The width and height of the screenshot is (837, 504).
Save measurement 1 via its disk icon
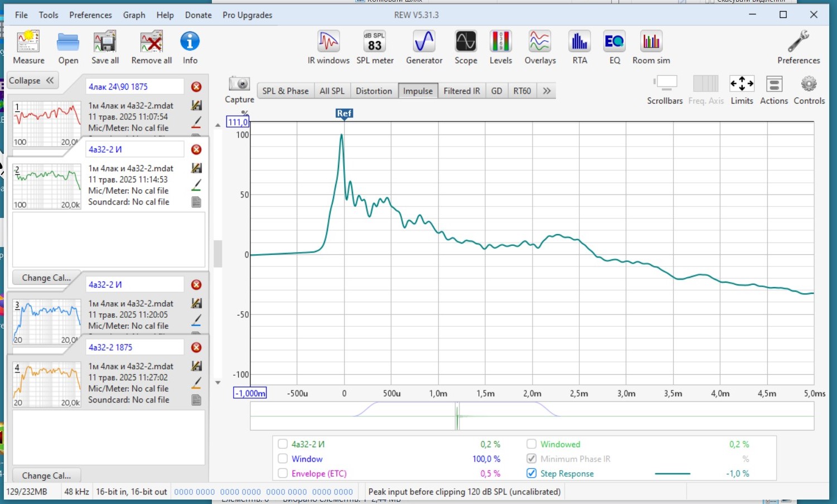[x=196, y=105]
